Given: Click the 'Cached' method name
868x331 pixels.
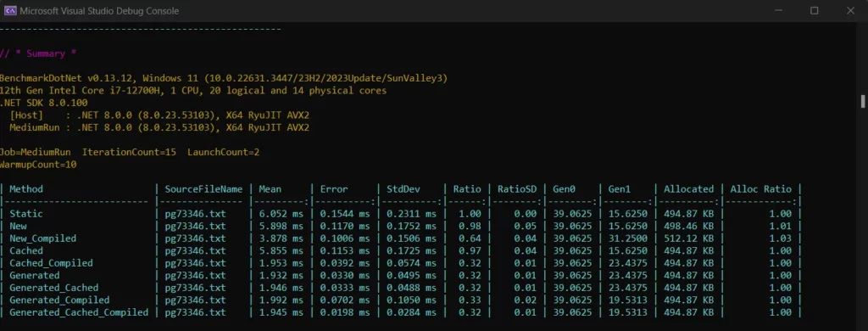Looking at the screenshot, I should tap(26, 250).
